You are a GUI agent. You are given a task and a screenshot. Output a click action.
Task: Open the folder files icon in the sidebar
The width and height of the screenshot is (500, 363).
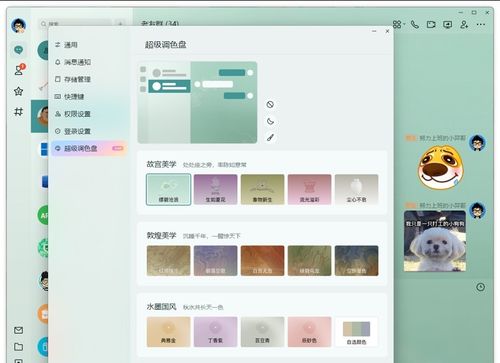pyautogui.click(x=19, y=347)
